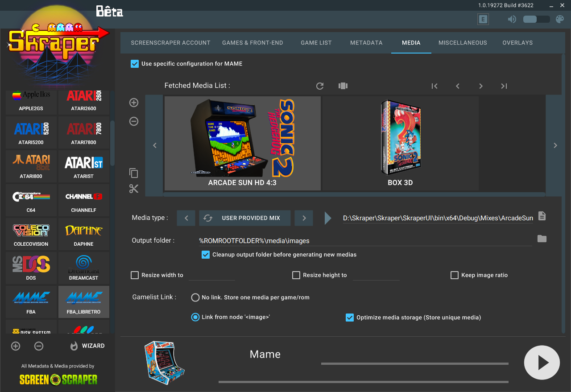Image resolution: width=571 pixels, height=392 pixels.
Task: Add a media with plus icon beside list
Action: [134, 103]
